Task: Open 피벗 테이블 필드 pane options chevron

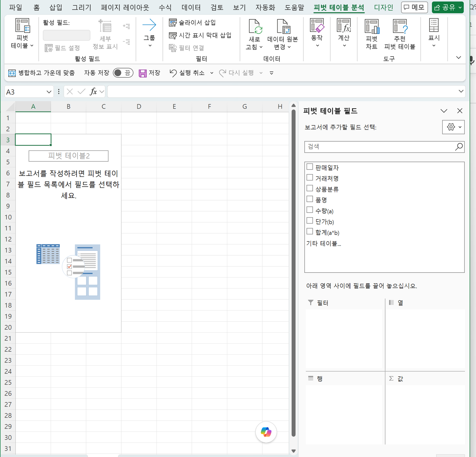Action: coord(444,111)
